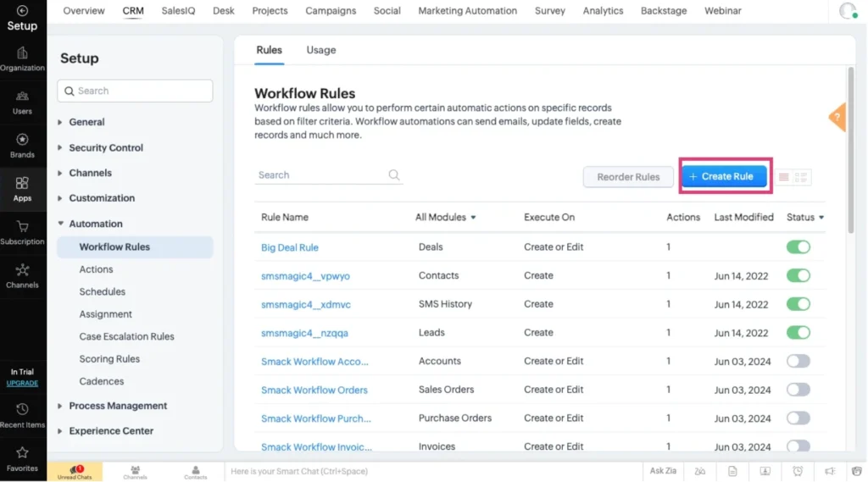
Task: Expand the Security Control section
Action: click(60, 147)
